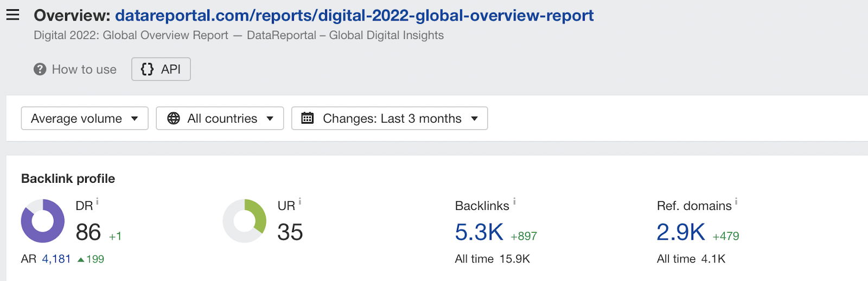The height and width of the screenshot is (281, 868).
Task: Open the Changes: Last 3 months dropdown
Action: coord(390,118)
